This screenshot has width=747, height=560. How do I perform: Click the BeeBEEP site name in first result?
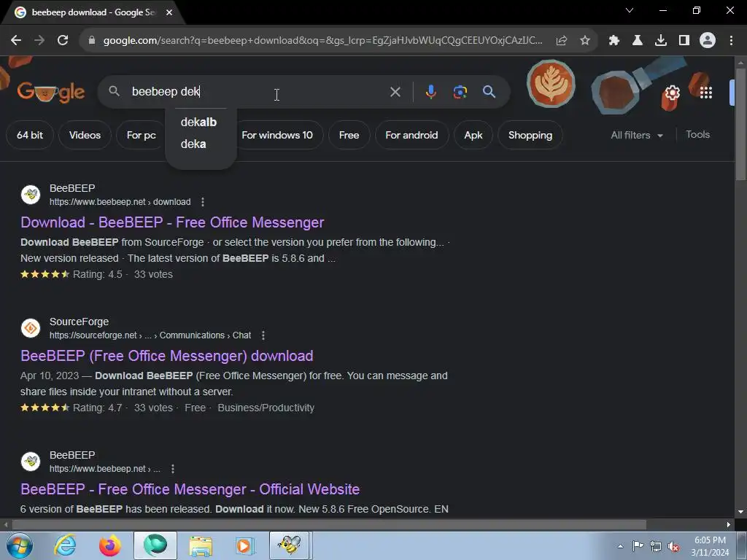tap(72, 188)
